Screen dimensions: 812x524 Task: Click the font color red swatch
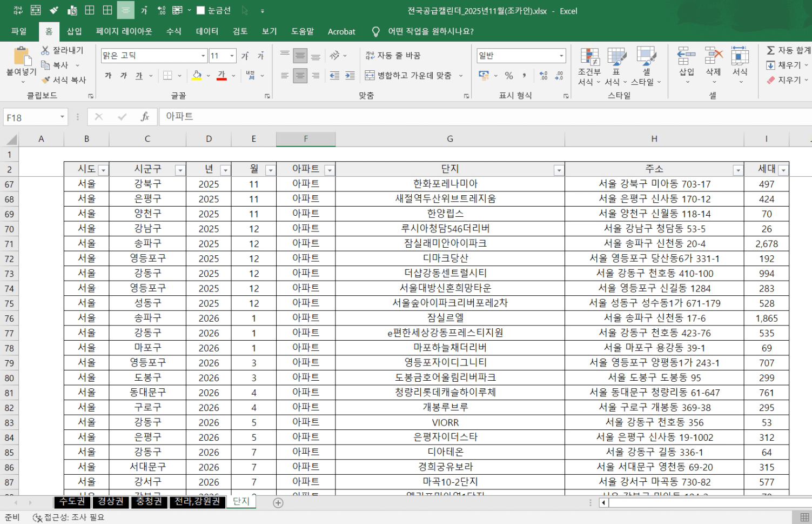coord(222,76)
